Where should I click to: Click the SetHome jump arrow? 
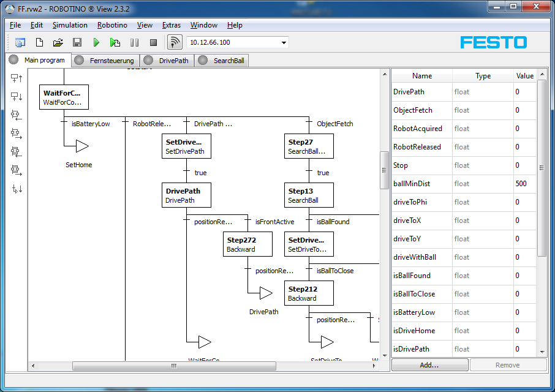point(82,146)
